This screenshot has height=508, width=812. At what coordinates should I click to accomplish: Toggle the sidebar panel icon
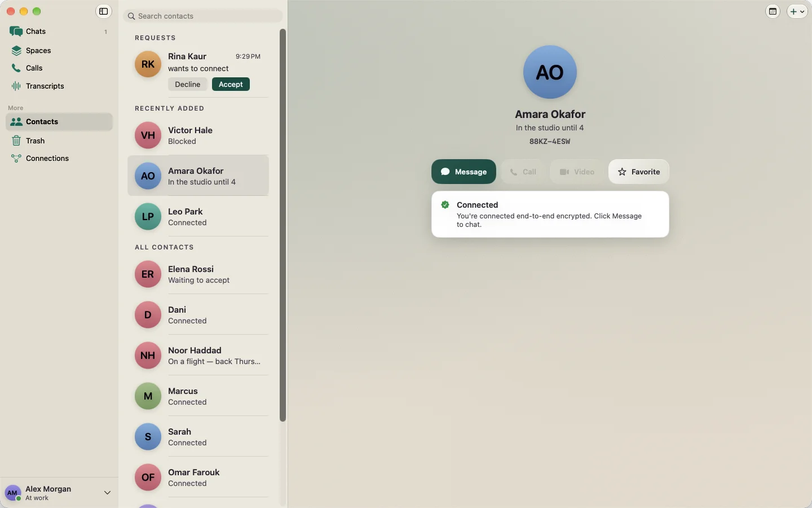[103, 11]
